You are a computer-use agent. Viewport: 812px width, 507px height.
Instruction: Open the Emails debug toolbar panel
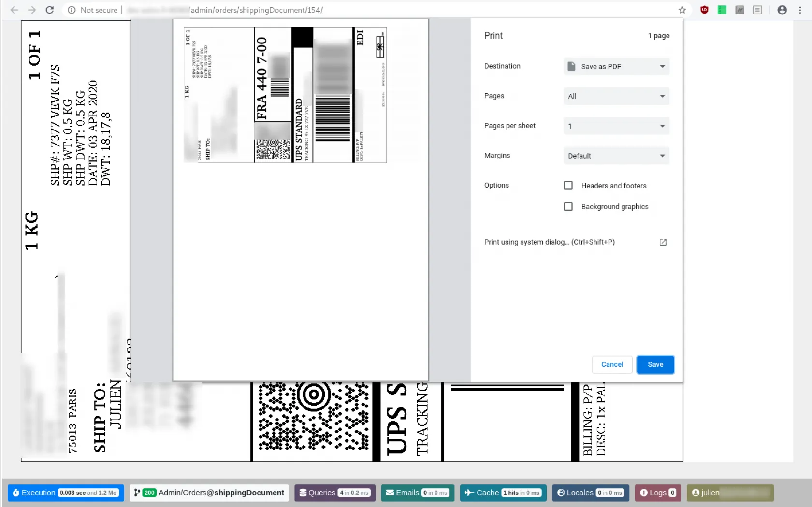(x=417, y=493)
